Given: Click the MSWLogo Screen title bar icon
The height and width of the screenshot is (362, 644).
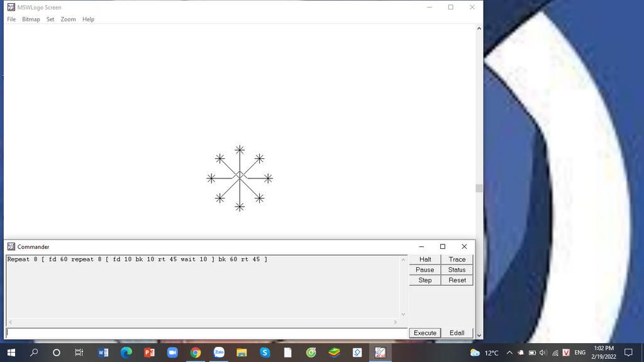Looking at the screenshot, I should (x=11, y=8).
